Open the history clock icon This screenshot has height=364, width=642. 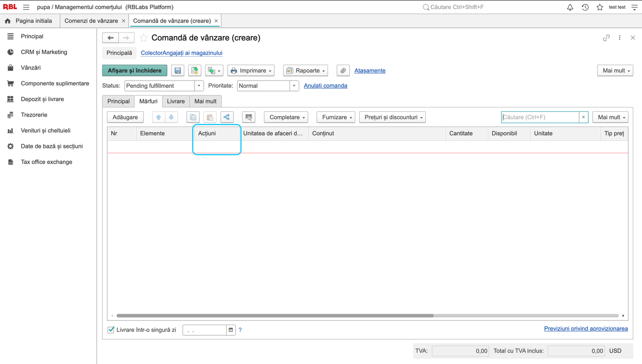pos(585,7)
